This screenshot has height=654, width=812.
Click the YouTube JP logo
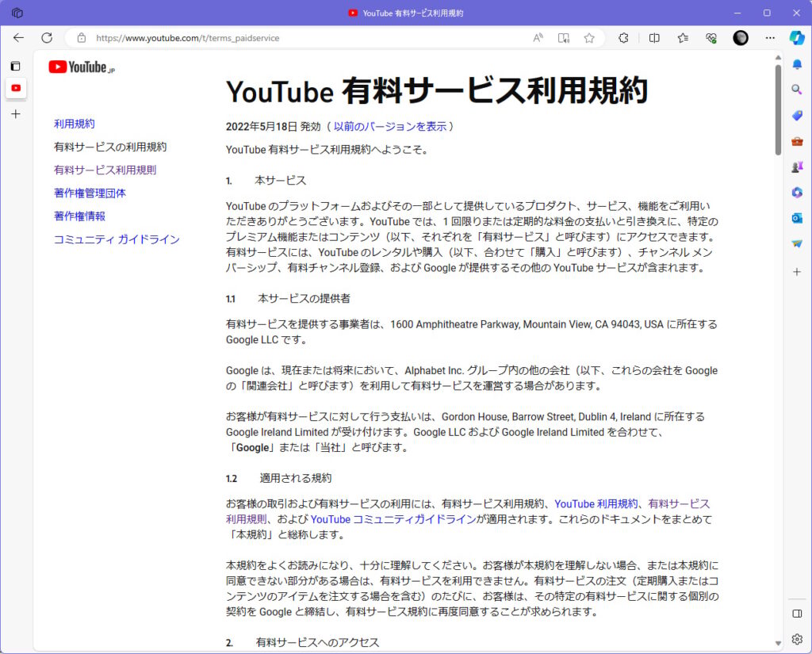[82, 67]
